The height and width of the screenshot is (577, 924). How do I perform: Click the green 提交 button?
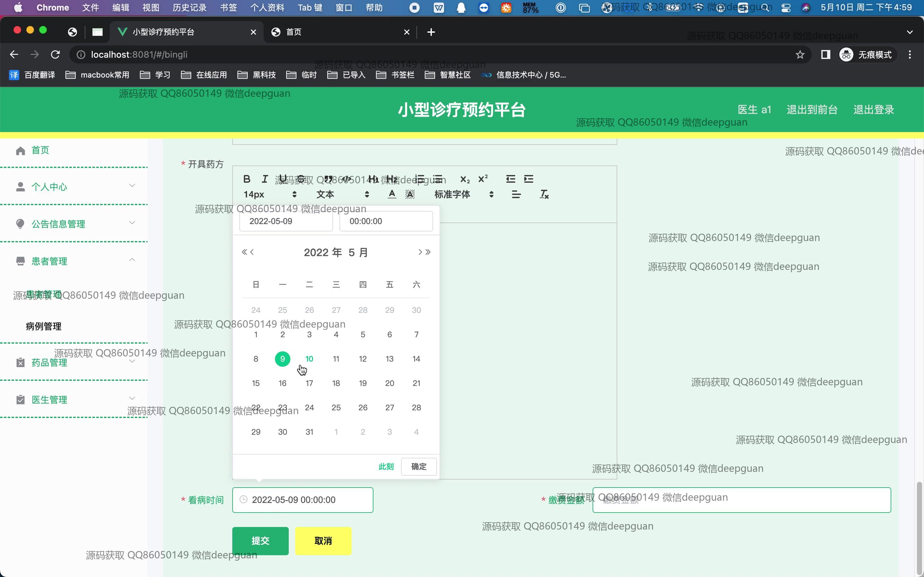click(261, 541)
